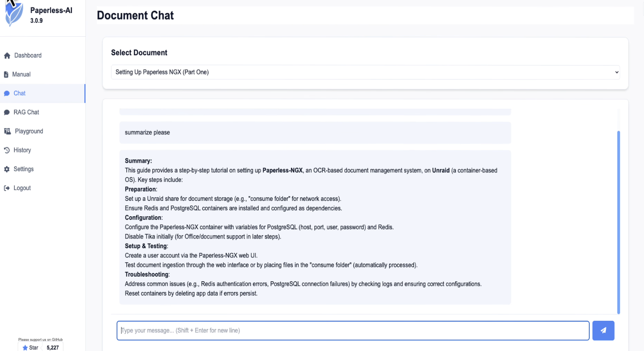Click the History clock icon

[x=7, y=150]
